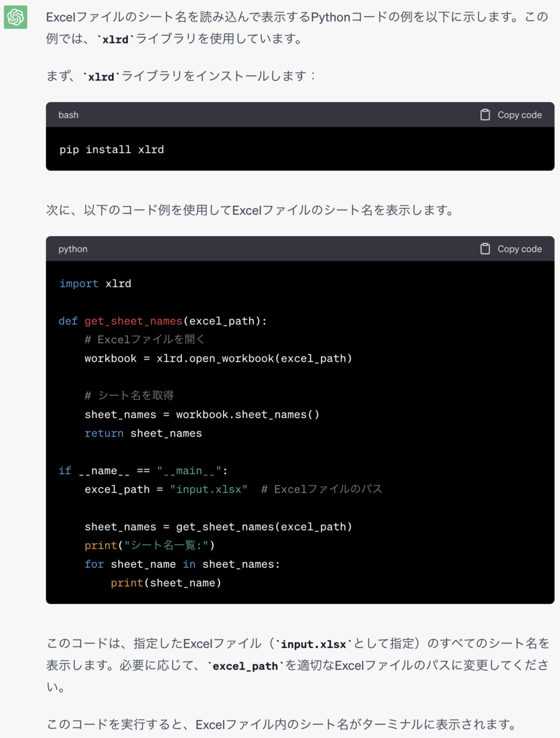The image size is (560, 738).
Task: Click the pip install xlrd command text
Action: pyautogui.click(x=111, y=149)
